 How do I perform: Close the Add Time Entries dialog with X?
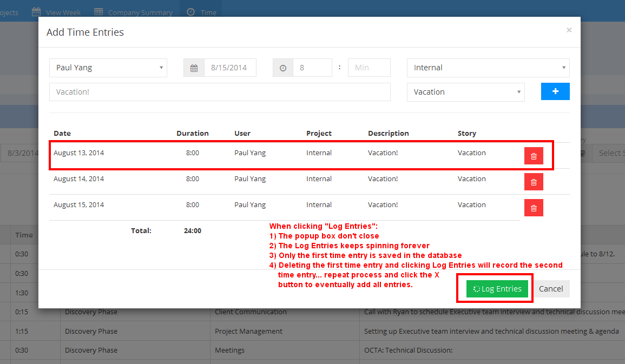pos(569,30)
